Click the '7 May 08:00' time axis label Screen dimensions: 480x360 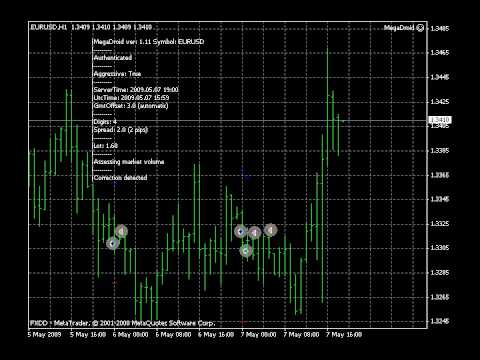tap(301, 334)
